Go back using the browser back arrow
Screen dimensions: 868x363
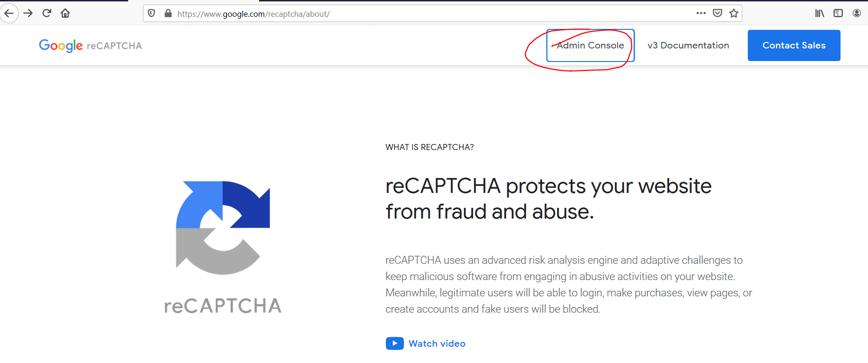click(8, 13)
